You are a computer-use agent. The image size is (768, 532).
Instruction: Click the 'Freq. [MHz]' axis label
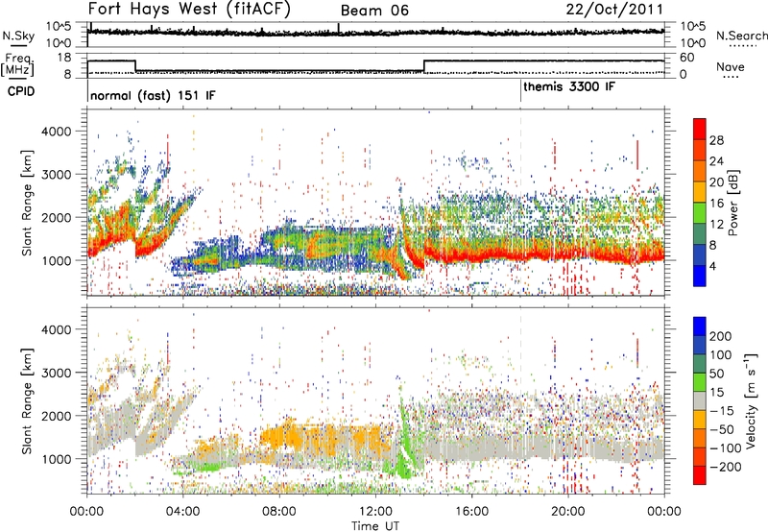tap(19, 65)
